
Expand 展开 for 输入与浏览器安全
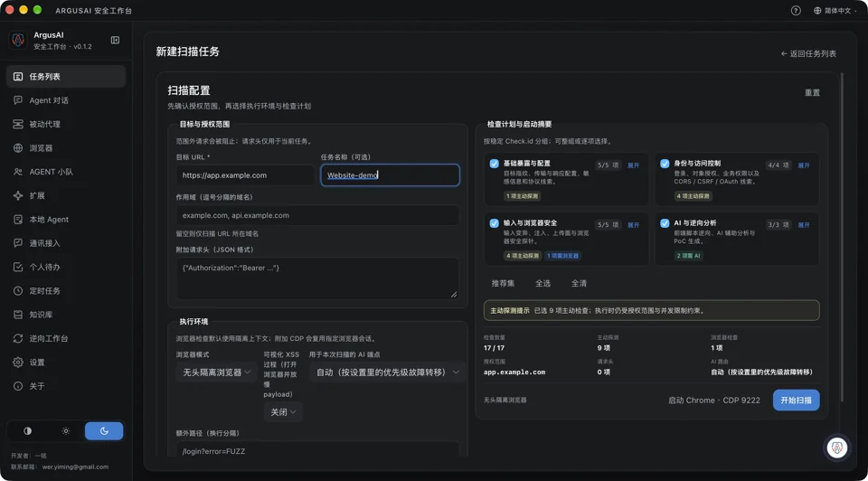click(x=633, y=225)
